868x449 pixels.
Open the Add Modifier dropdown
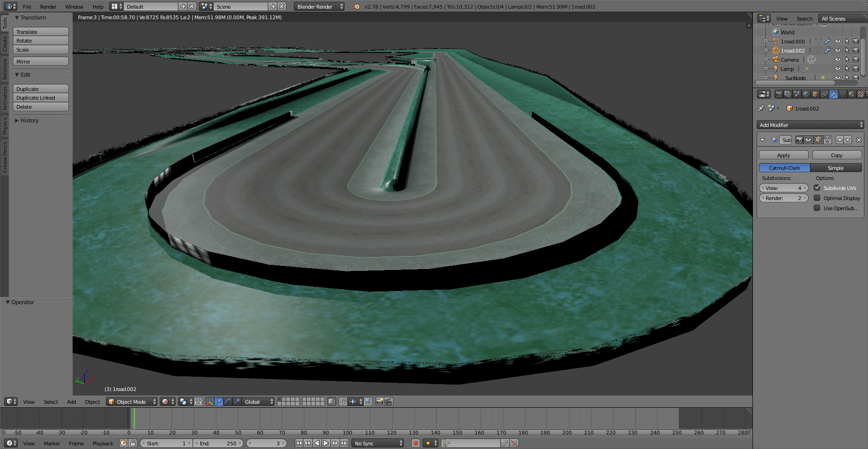coord(810,125)
